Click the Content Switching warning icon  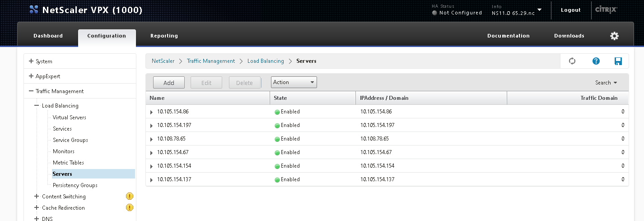pyautogui.click(x=129, y=197)
